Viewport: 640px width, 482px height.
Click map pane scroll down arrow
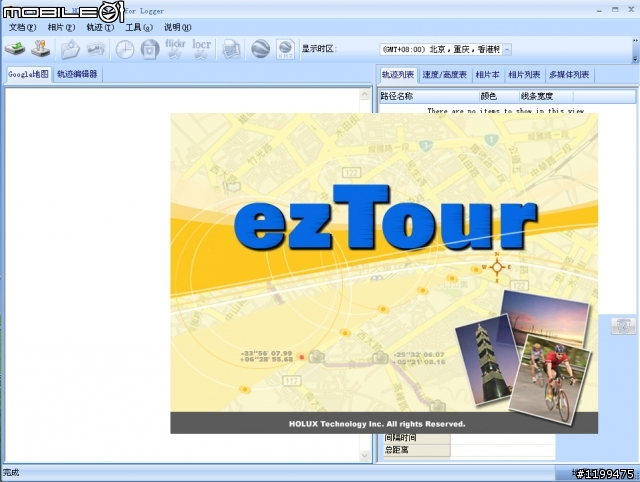[365, 455]
